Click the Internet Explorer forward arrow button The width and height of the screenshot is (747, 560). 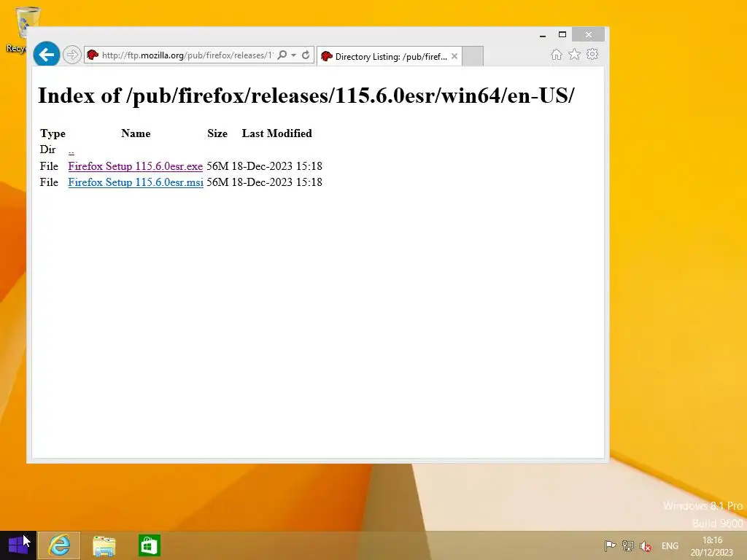pos(72,55)
